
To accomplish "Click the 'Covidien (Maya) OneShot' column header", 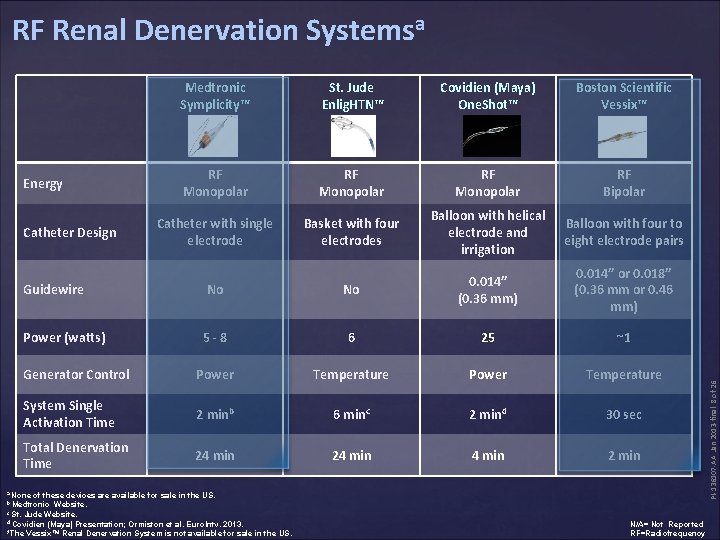I will (x=488, y=96).
